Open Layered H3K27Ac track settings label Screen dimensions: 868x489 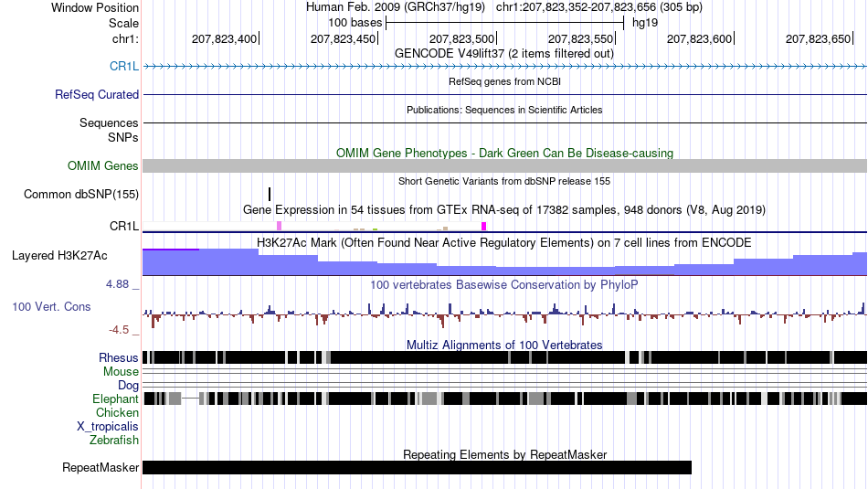[59, 256]
